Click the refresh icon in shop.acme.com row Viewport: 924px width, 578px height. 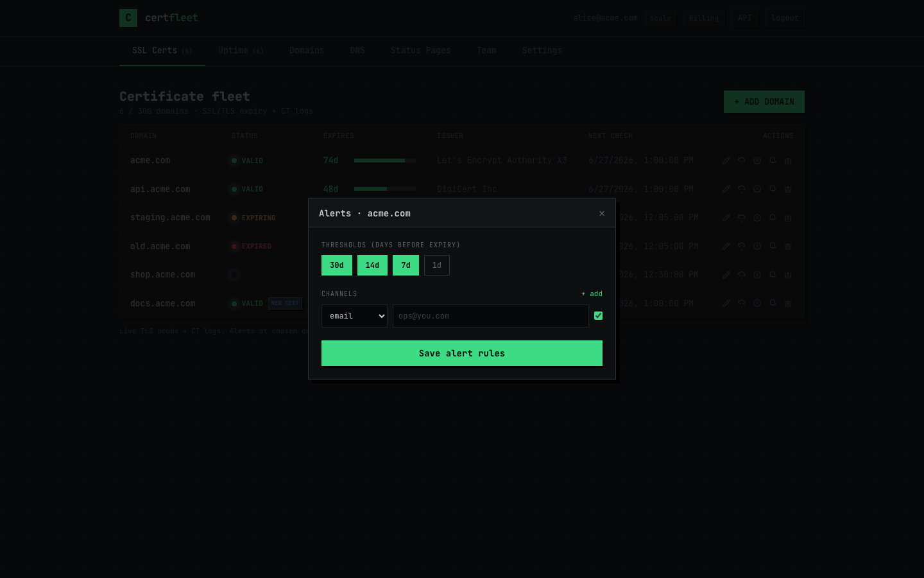[741, 275]
